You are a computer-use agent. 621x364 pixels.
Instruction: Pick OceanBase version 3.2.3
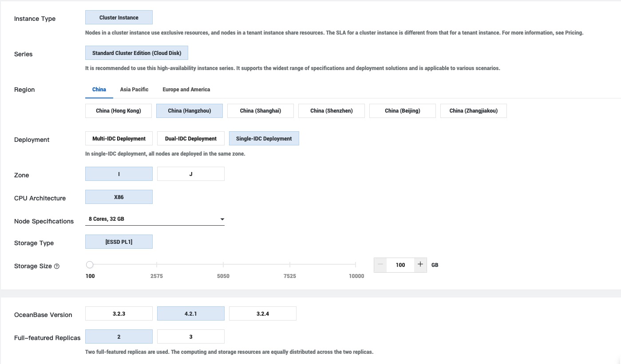pos(119,314)
